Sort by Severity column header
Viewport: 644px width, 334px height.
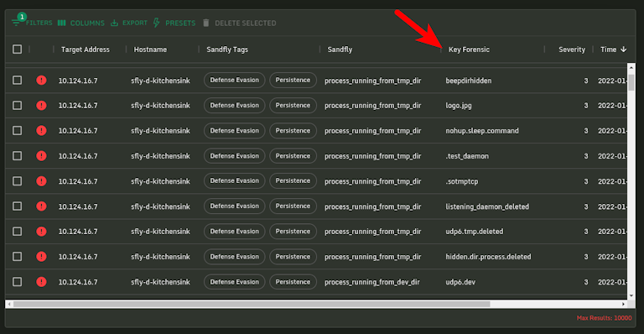(571, 50)
